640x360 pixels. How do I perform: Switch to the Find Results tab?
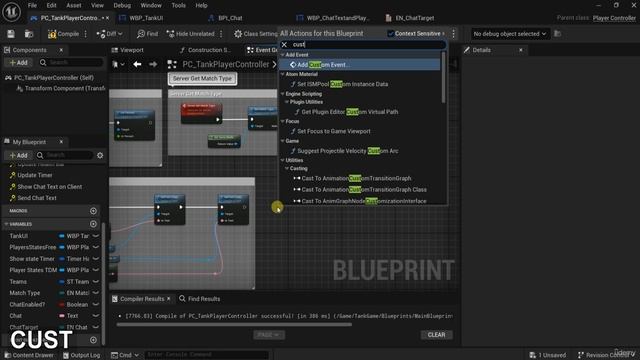200,299
